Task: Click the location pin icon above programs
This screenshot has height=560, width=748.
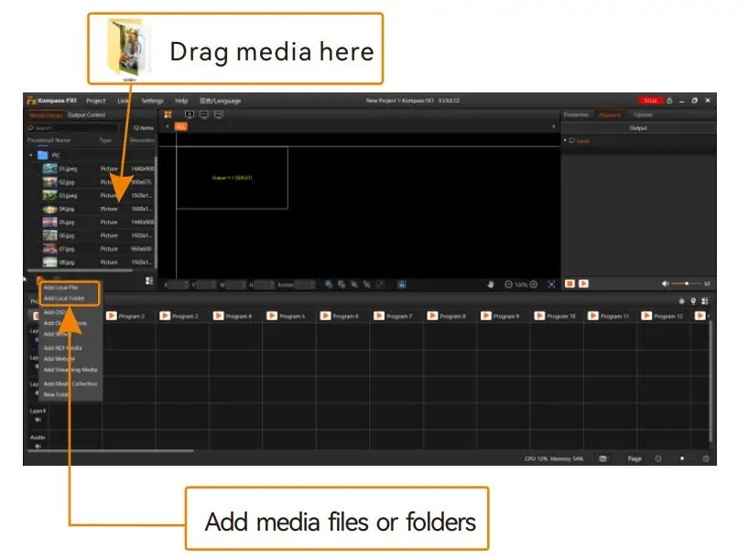Action: pos(693,301)
